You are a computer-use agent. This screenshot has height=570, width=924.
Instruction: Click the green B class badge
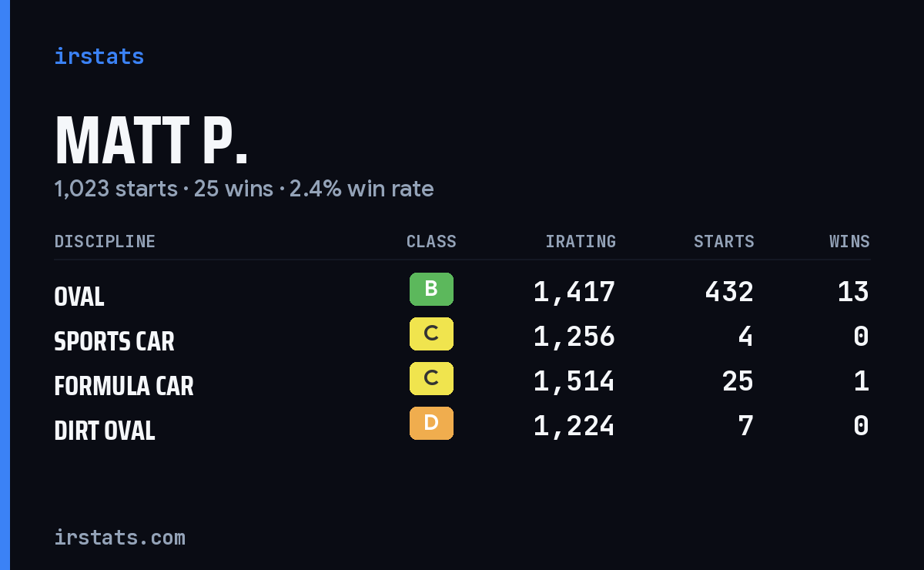coord(431,289)
